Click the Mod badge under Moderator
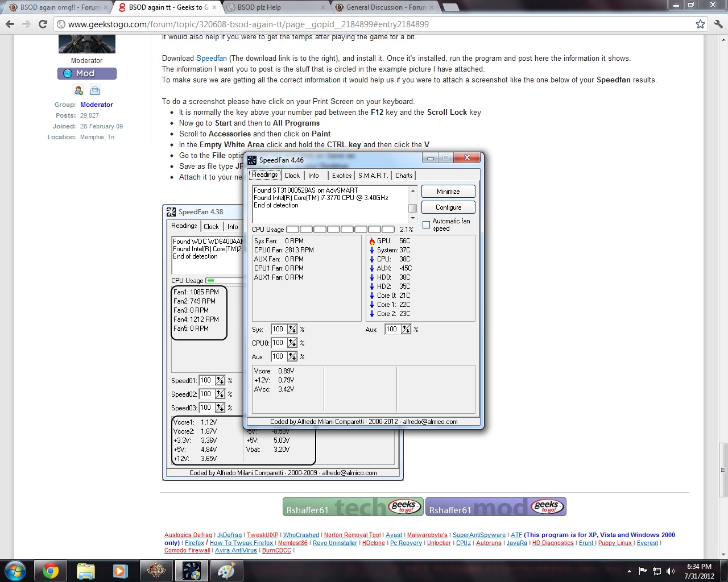The height and width of the screenshot is (582, 728). (x=87, y=73)
